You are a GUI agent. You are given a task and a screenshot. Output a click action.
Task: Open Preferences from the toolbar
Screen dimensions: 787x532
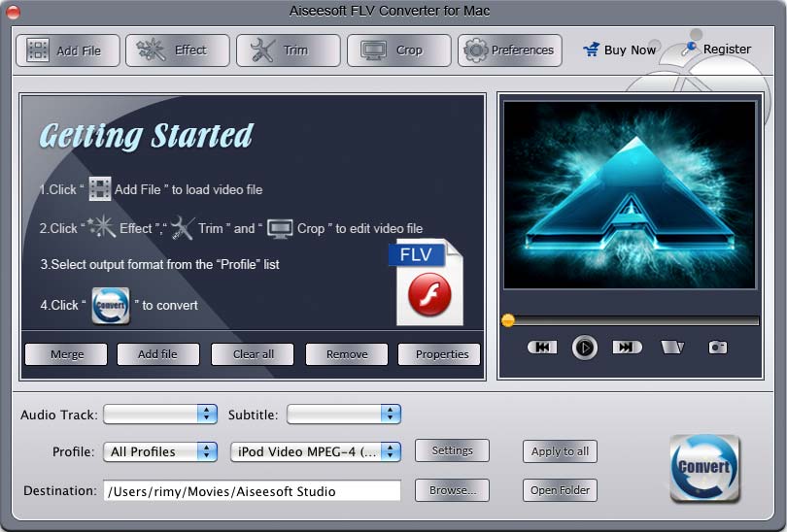pyautogui.click(x=509, y=50)
